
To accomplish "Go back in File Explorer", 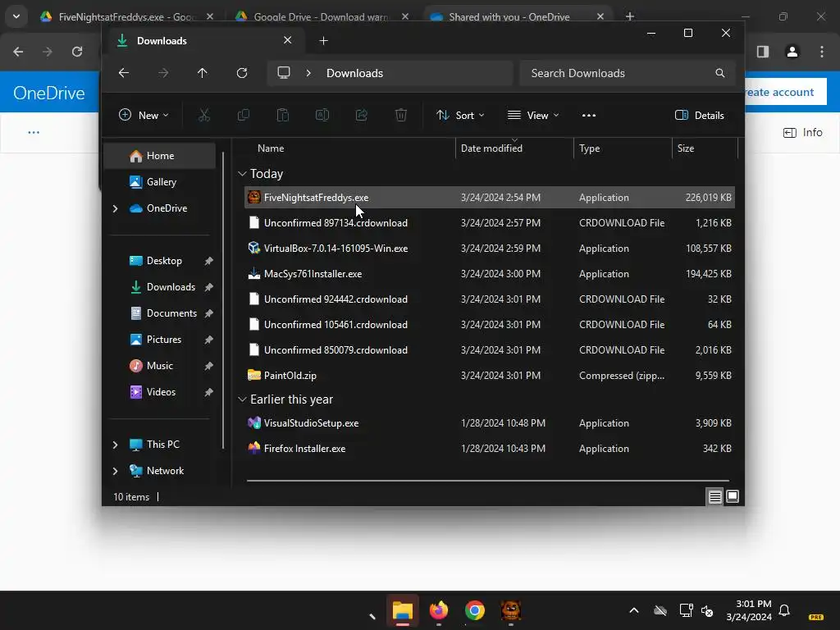I will 124,73.
